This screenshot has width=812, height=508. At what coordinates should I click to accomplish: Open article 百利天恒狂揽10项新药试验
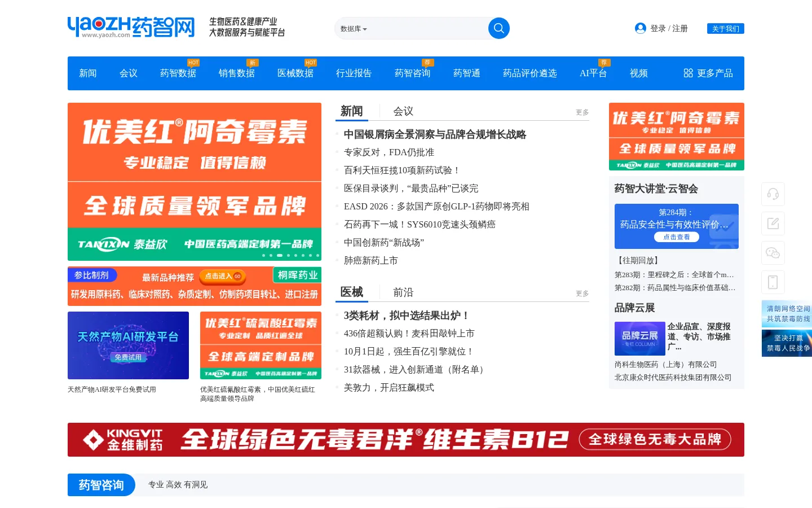pyautogui.click(x=403, y=170)
